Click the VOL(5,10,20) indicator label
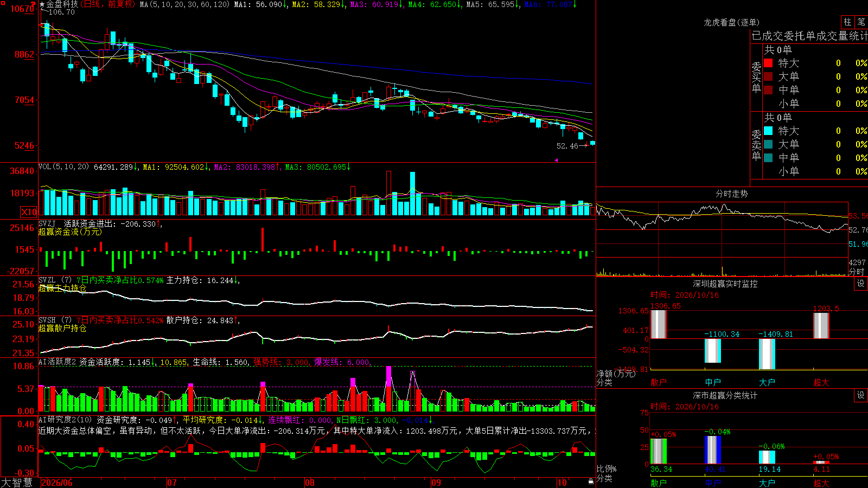The image size is (868, 488). click(63, 166)
